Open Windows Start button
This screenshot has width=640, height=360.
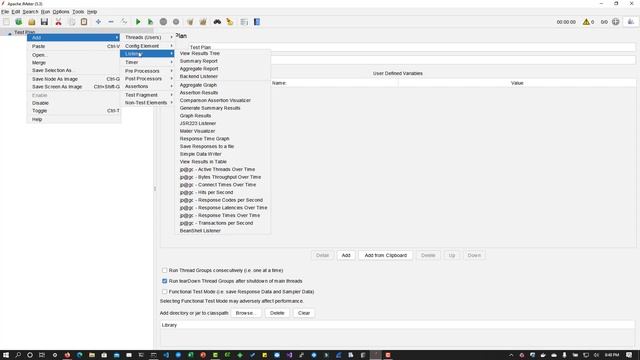point(6,355)
